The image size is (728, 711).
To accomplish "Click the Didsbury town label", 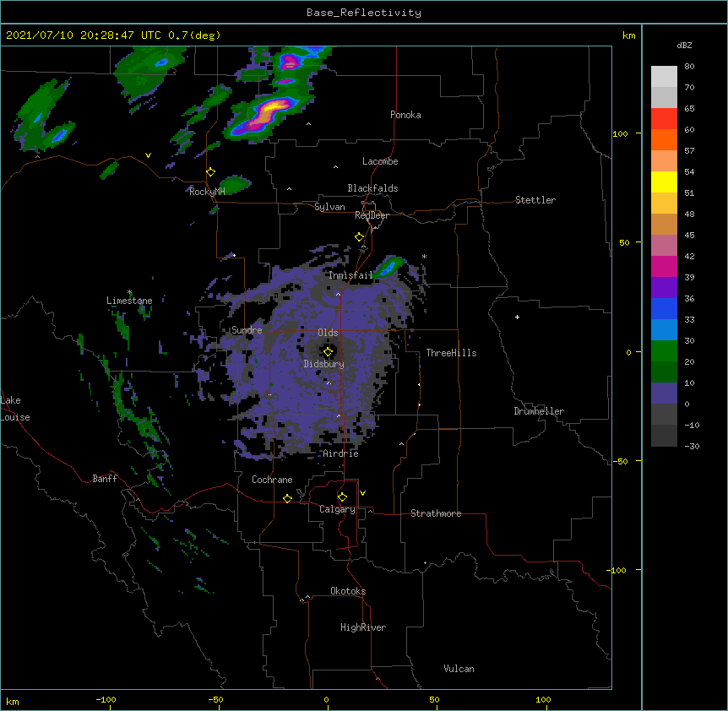I will click(x=324, y=364).
